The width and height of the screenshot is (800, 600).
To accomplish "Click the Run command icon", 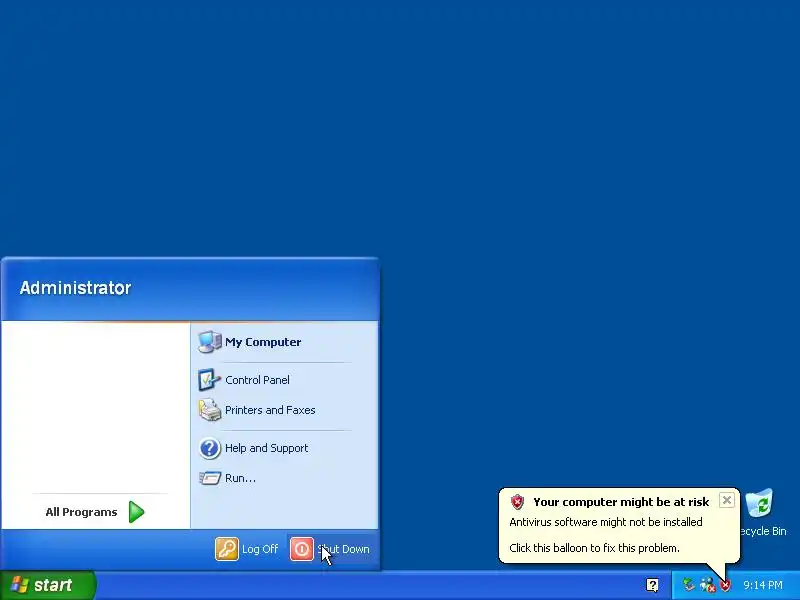I will (x=209, y=478).
